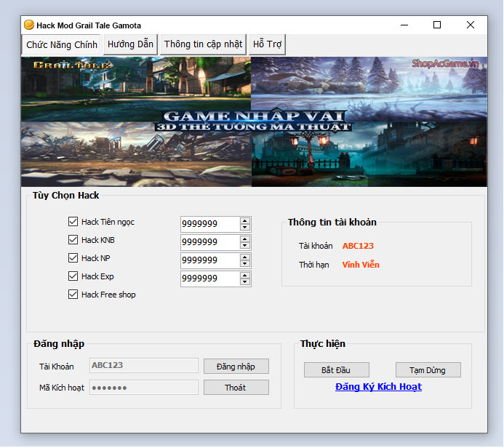The width and height of the screenshot is (504, 448).
Task: Increase Hack NP value with up arrow
Action: (x=245, y=257)
